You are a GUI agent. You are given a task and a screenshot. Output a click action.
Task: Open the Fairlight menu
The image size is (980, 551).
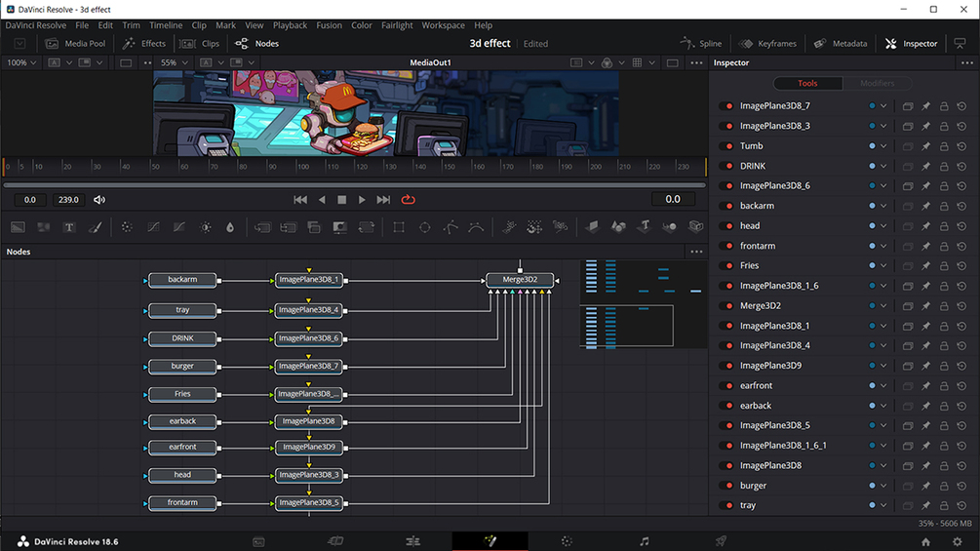[x=397, y=25]
